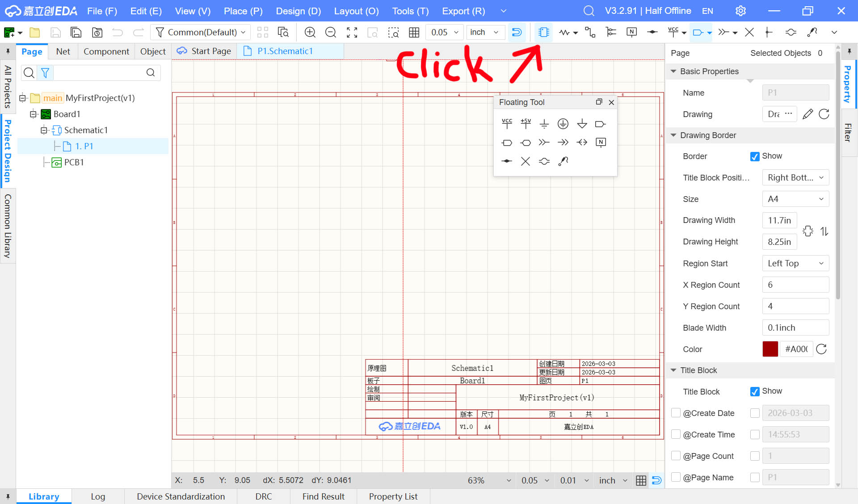Viewport: 858px width, 504px height.
Task: Open the Title Block Position dropdown
Action: [795, 177]
